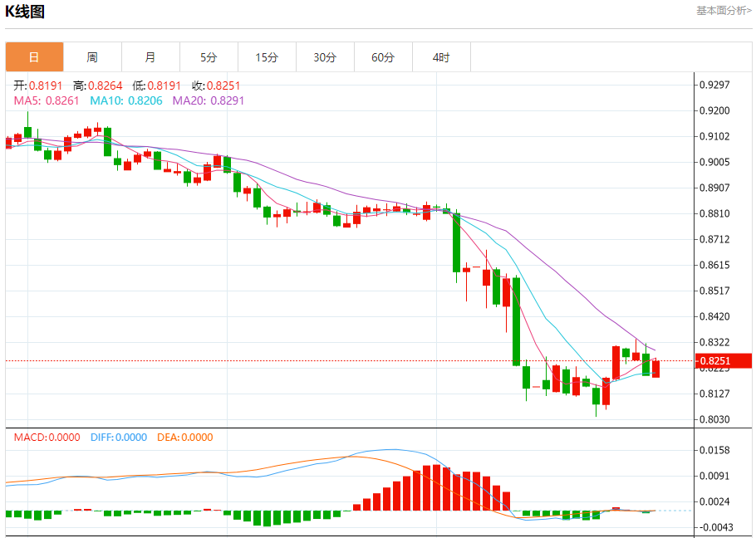Click the 0.8030 price axis label
756x538 pixels.
point(715,419)
